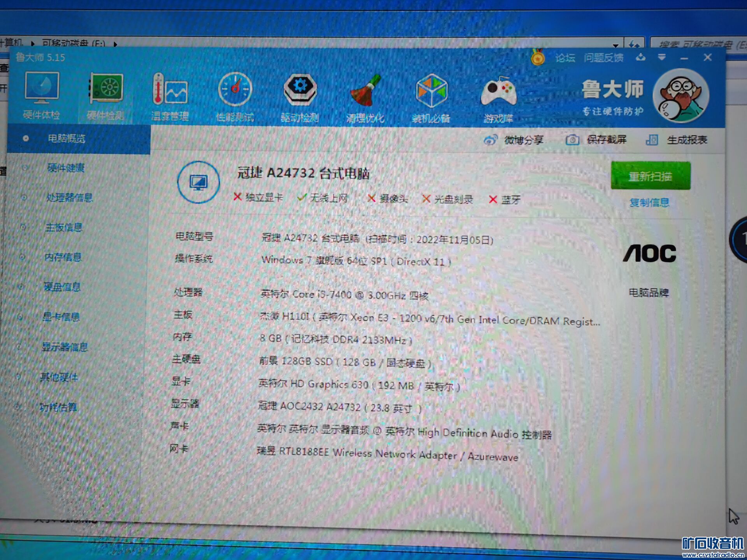Click 生成报表 generate report
The height and width of the screenshot is (560, 747).
coord(677,140)
